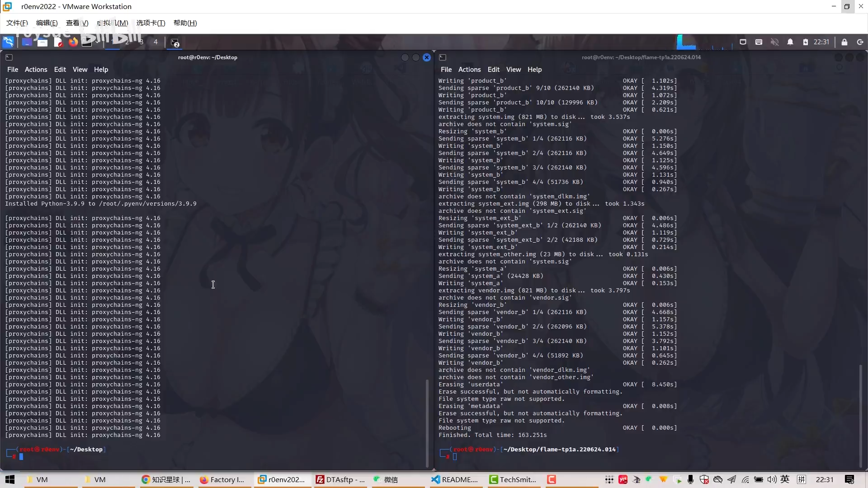Open Windows Start menu
868x488 pixels.
click(x=10, y=479)
